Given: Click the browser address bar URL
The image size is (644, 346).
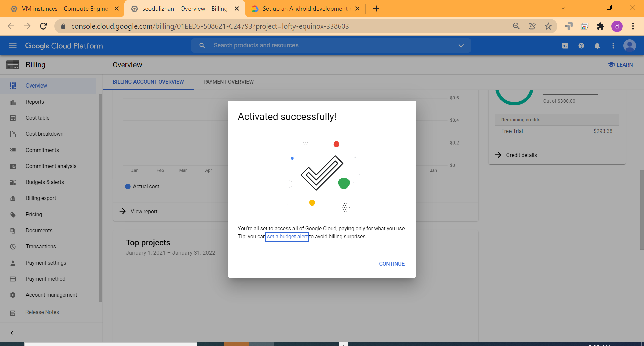Looking at the screenshot, I should (x=210, y=26).
